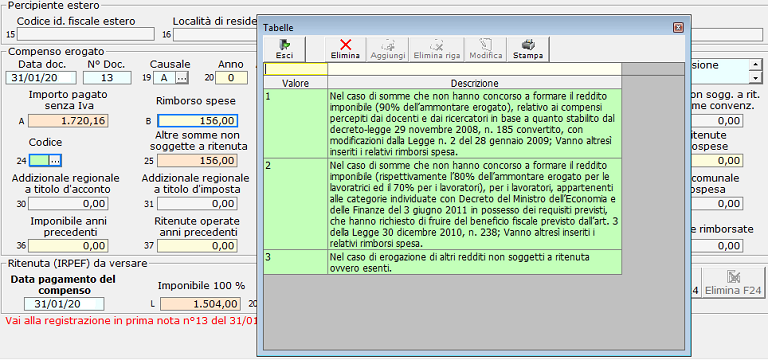Click the 0,00 field below ospese
The width and height of the screenshot is (768, 360).
click(717, 160)
